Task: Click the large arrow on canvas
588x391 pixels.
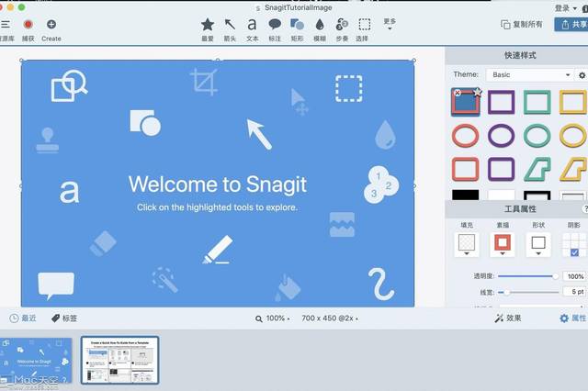Action: (259, 134)
